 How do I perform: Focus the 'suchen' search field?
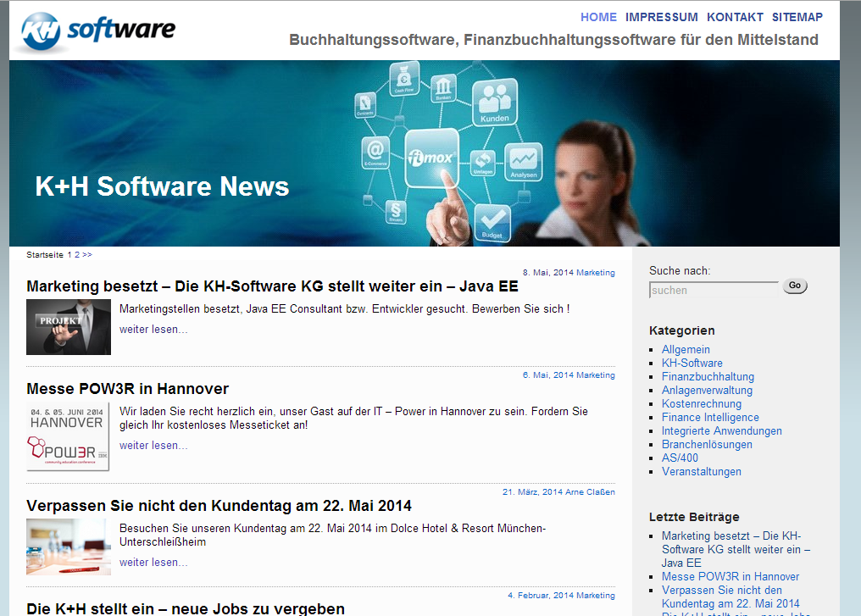click(714, 290)
